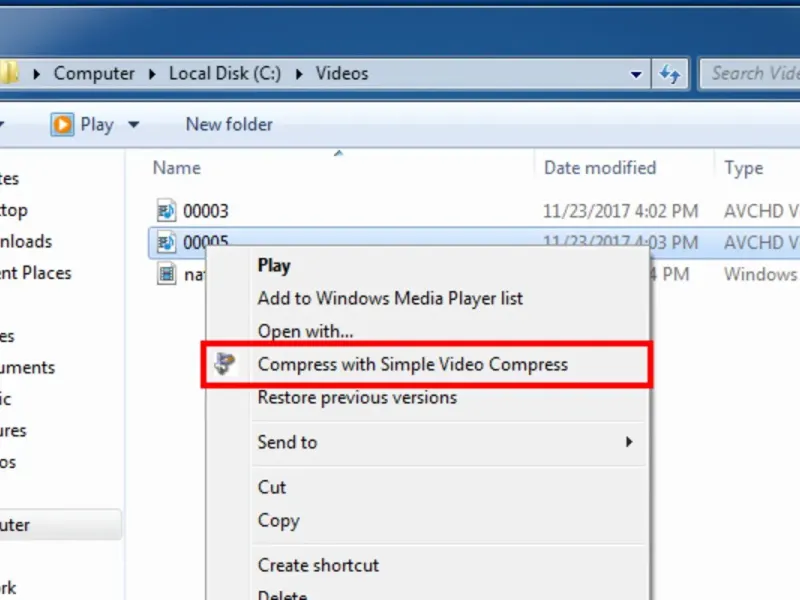Click the 11/23/2017 4:02 PM date cell
800x600 pixels.
(620, 211)
